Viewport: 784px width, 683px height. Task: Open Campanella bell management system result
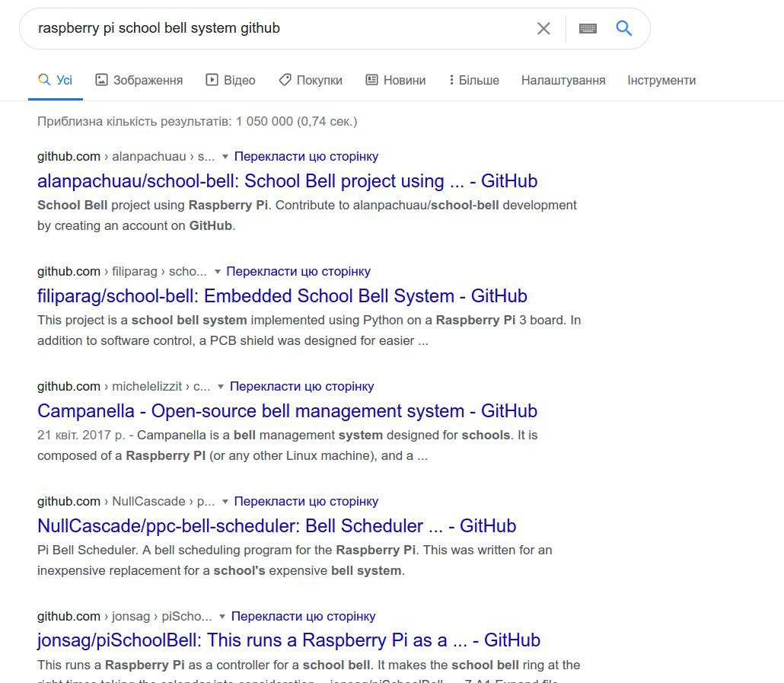pos(287,411)
